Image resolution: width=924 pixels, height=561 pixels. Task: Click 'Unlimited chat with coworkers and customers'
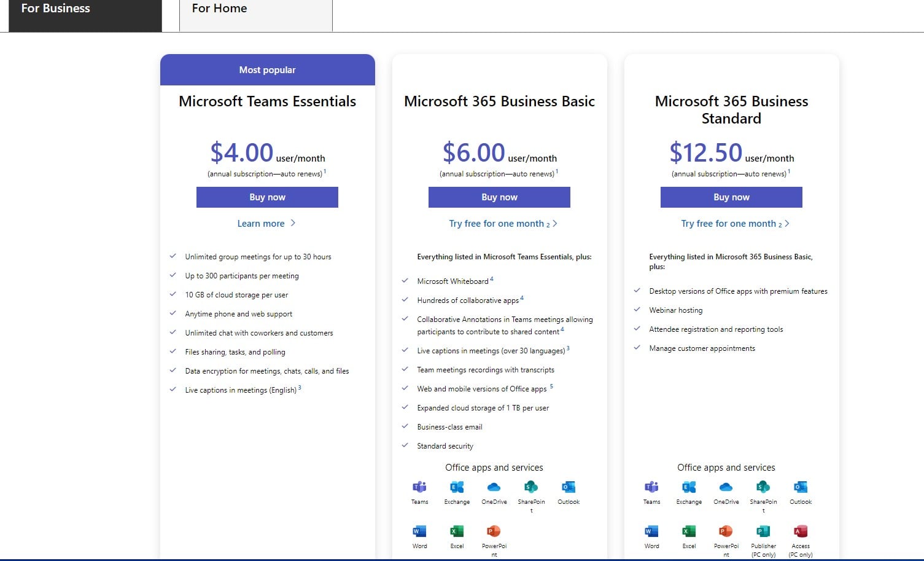[x=259, y=333]
